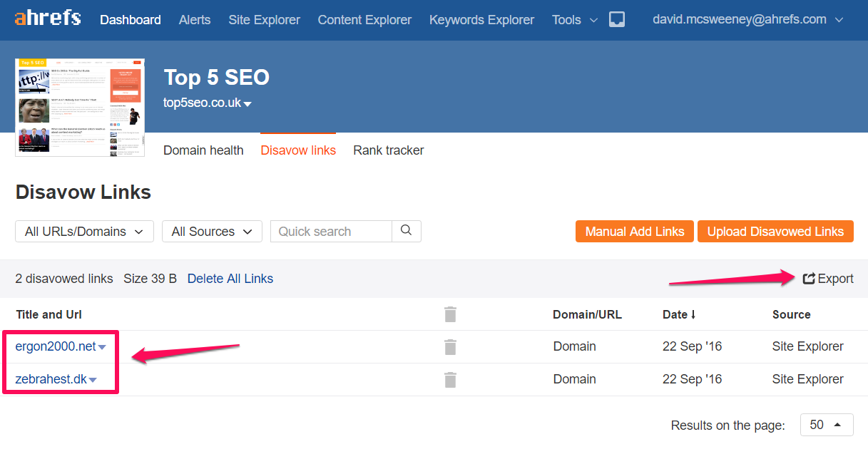This screenshot has height=459, width=868.
Task: Open the notifications inbox icon
Action: tap(617, 20)
